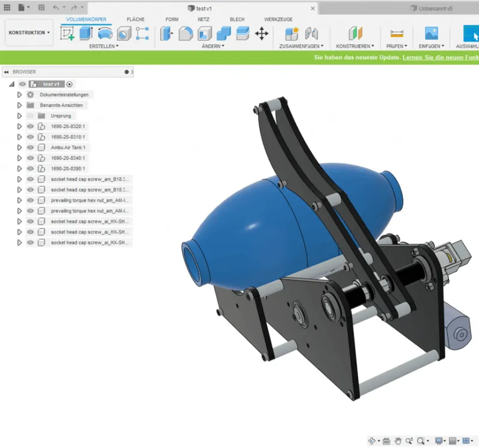
Task: Switch to the BLECH ribbon tab
Action: (237, 19)
